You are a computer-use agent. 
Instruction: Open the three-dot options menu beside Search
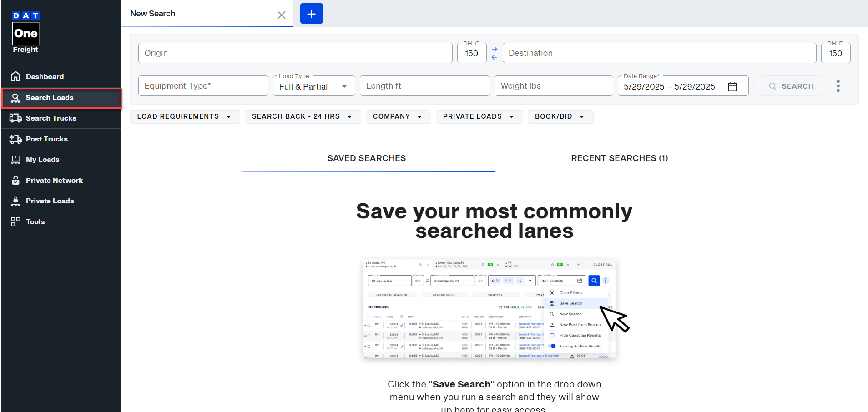pos(838,86)
